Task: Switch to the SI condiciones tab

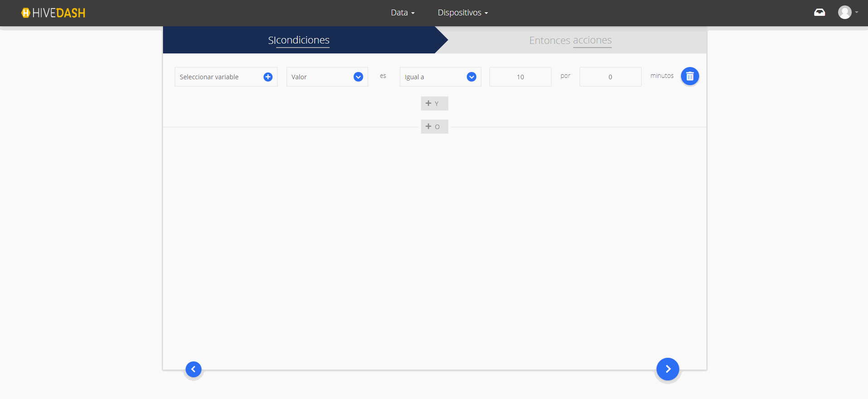Action: tap(299, 40)
